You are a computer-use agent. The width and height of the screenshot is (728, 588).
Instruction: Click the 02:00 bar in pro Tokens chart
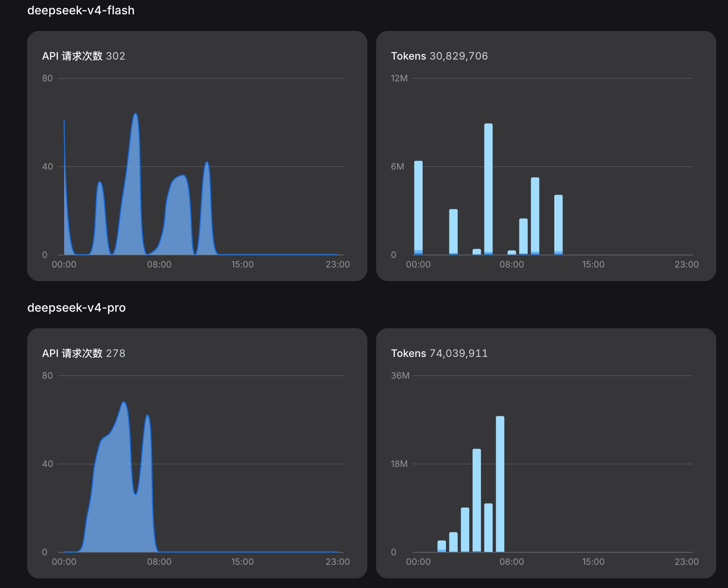[x=442, y=546]
